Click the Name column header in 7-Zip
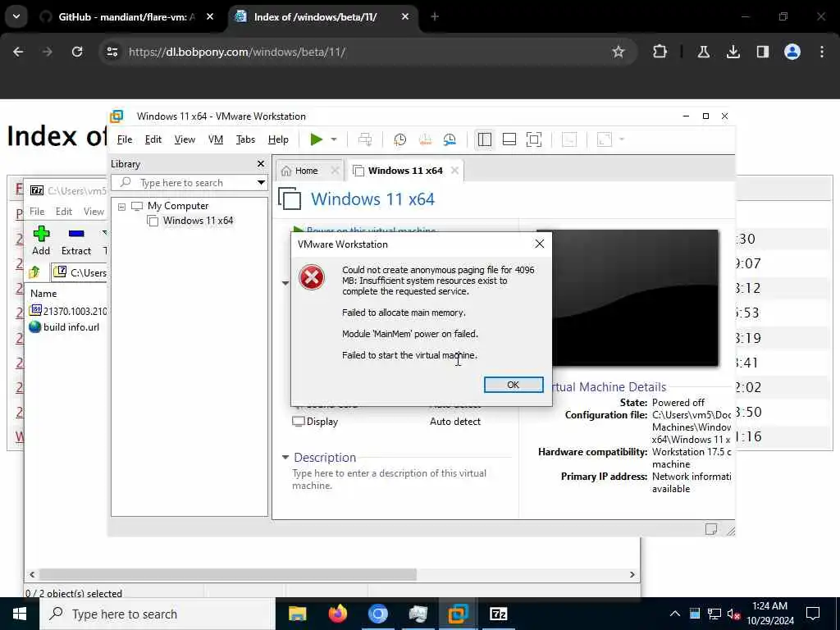Viewport: 840px width, 630px height. (x=43, y=294)
